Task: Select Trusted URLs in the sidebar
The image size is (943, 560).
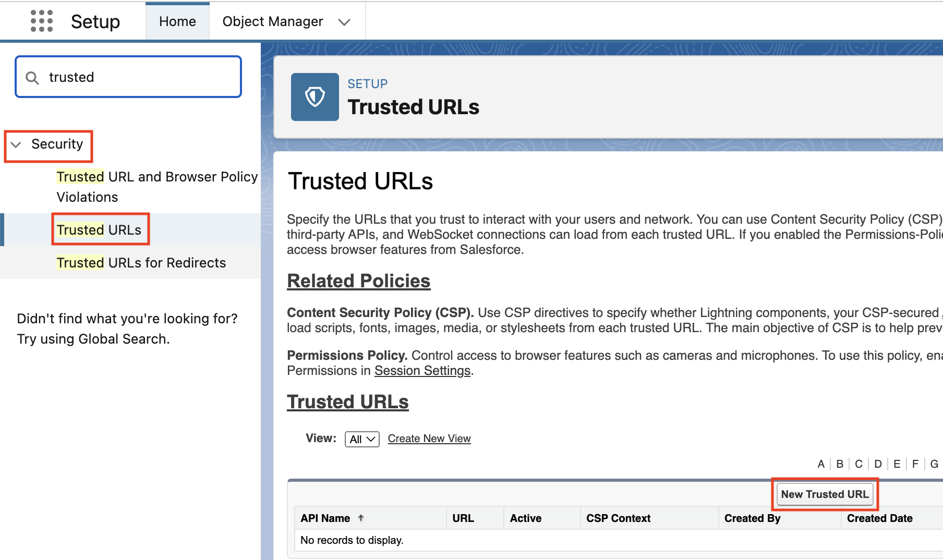Action: coord(99,230)
